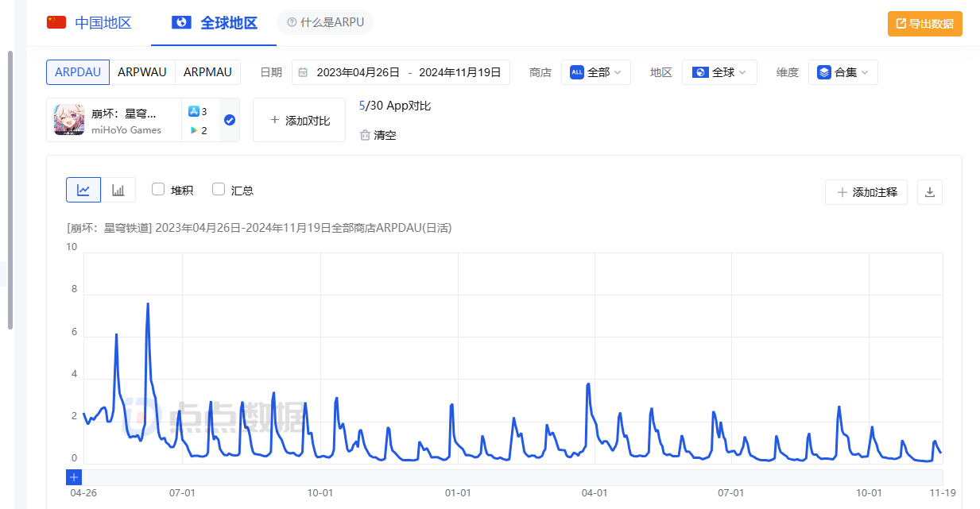
Task: Click the chart download icon
Action: [930, 192]
